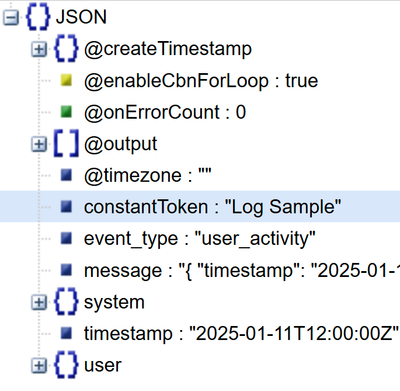Expand the @createTimestamp node
The image size is (400, 391).
39,49
